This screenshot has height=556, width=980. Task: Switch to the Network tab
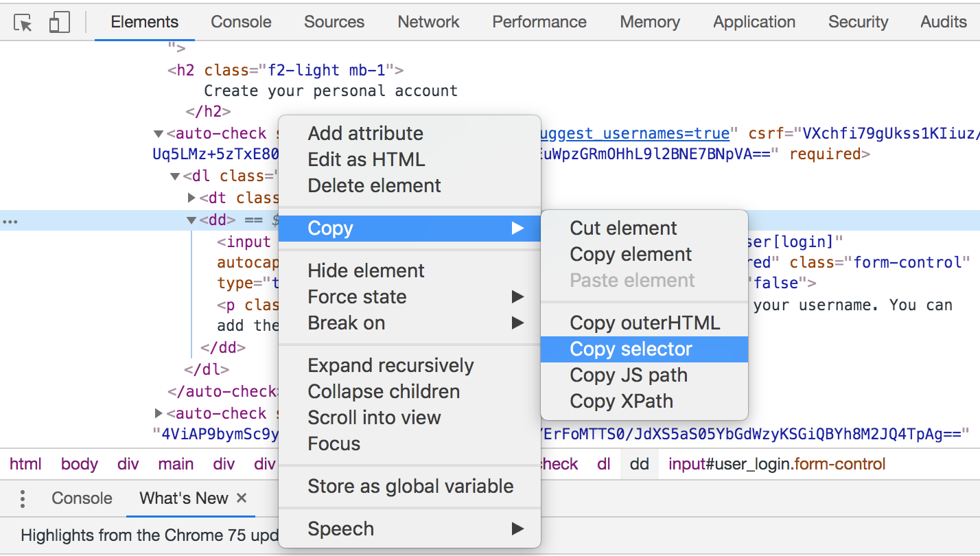pyautogui.click(x=429, y=22)
